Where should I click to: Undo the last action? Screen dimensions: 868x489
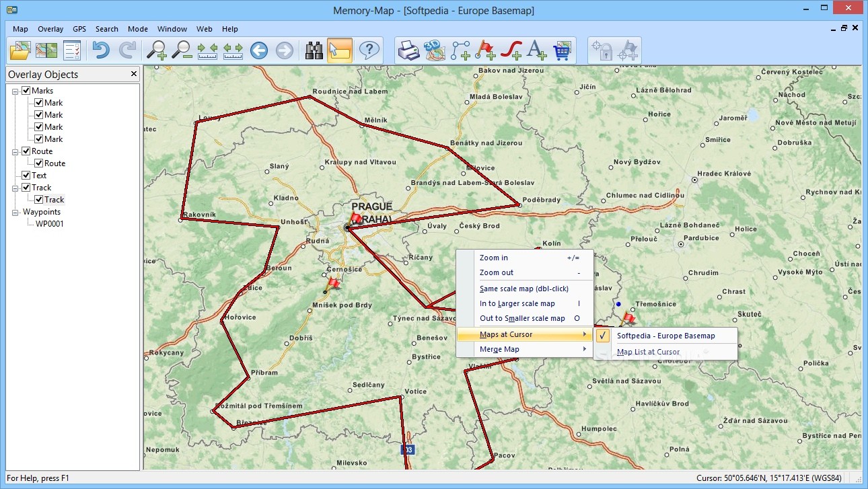pyautogui.click(x=101, y=50)
